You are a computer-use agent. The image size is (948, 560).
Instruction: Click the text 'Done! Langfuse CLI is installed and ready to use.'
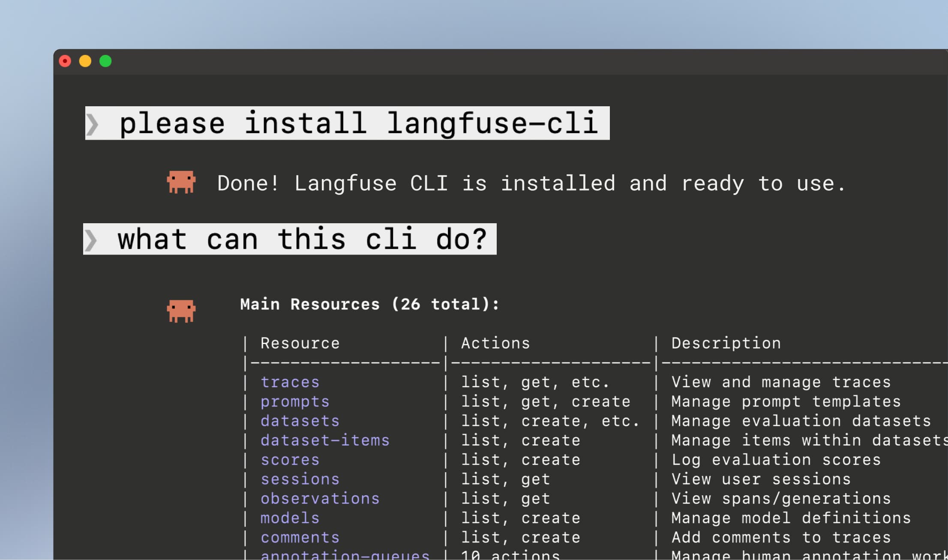(x=531, y=183)
